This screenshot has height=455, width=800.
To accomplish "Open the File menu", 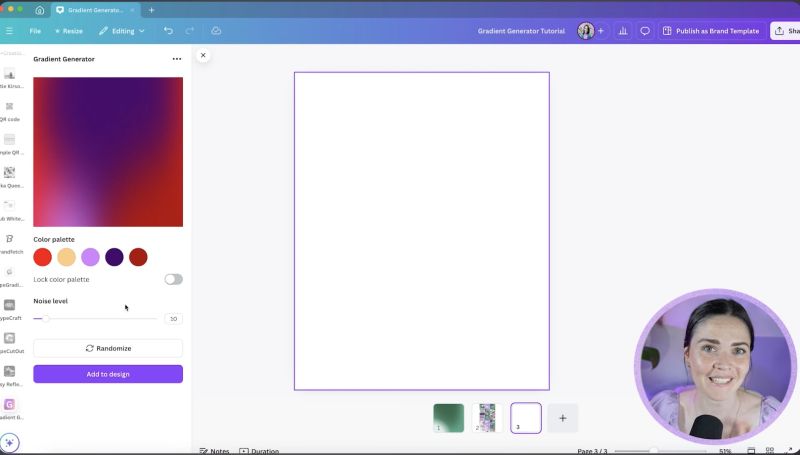I will (35, 31).
